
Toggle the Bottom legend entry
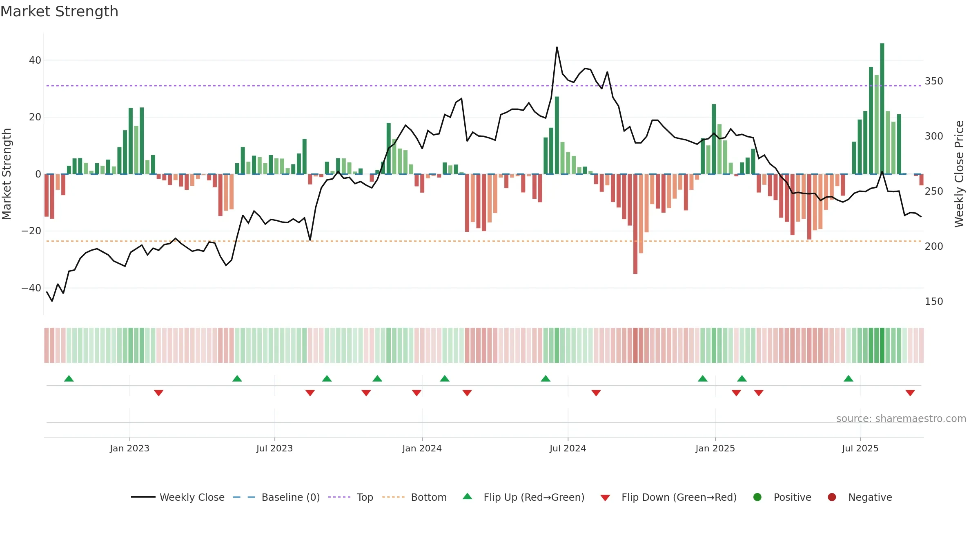[x=414, y=497]
